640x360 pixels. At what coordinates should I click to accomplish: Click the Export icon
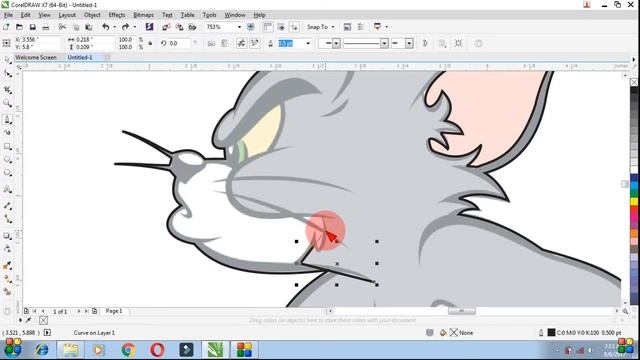point(179,27)
